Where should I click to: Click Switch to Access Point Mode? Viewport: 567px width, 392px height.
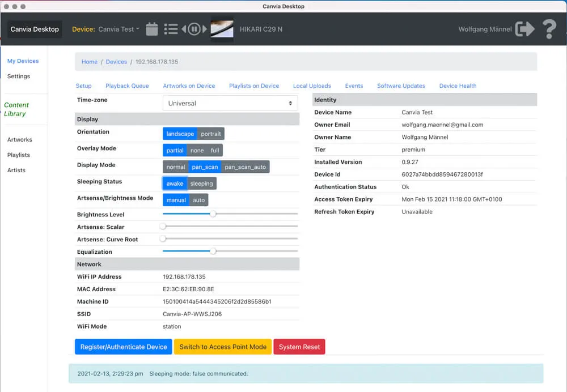223,347
